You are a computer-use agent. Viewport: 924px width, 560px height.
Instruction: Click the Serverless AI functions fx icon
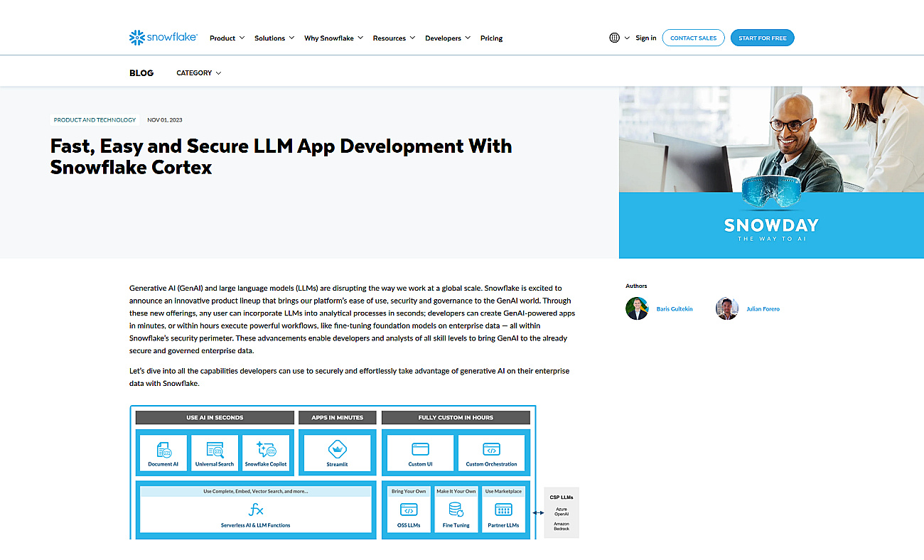(x=256, y=510)
